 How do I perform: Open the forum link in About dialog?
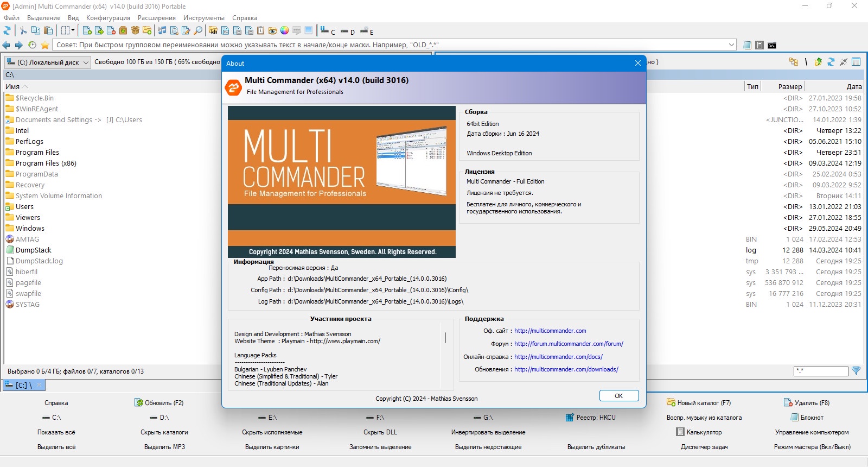tap(569, 344)
